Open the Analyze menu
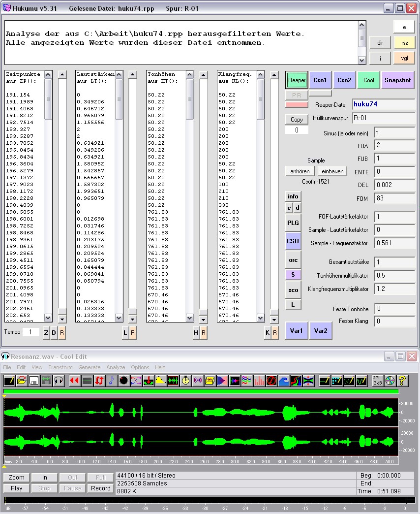Screen dimensions: 420x514 pyautogui.click(x=116, y=367)
